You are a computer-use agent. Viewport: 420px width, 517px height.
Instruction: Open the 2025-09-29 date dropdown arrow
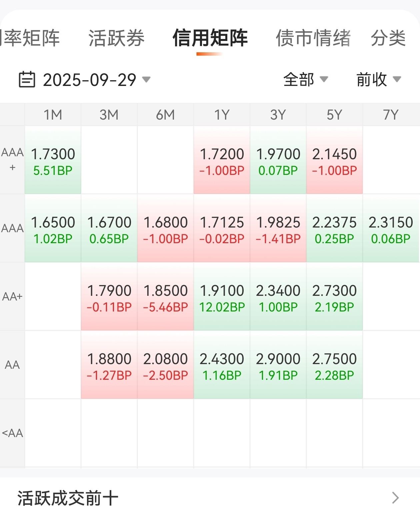point(146,80)
